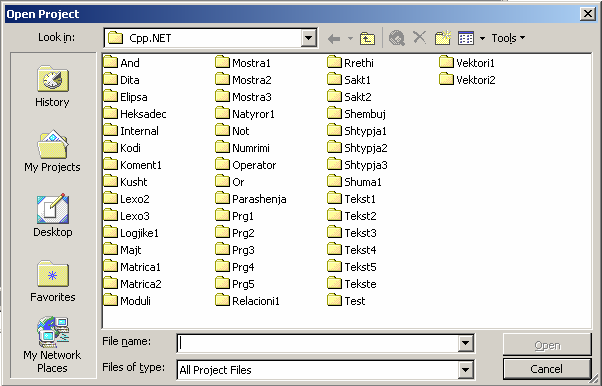Select the Kodi folder icon
Viewport: 602px width, 386px height.
(111, 147)
